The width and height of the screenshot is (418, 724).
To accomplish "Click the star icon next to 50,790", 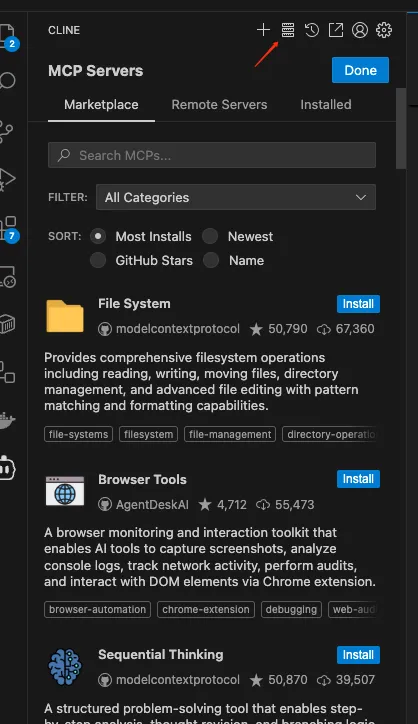I will point(256,329).
